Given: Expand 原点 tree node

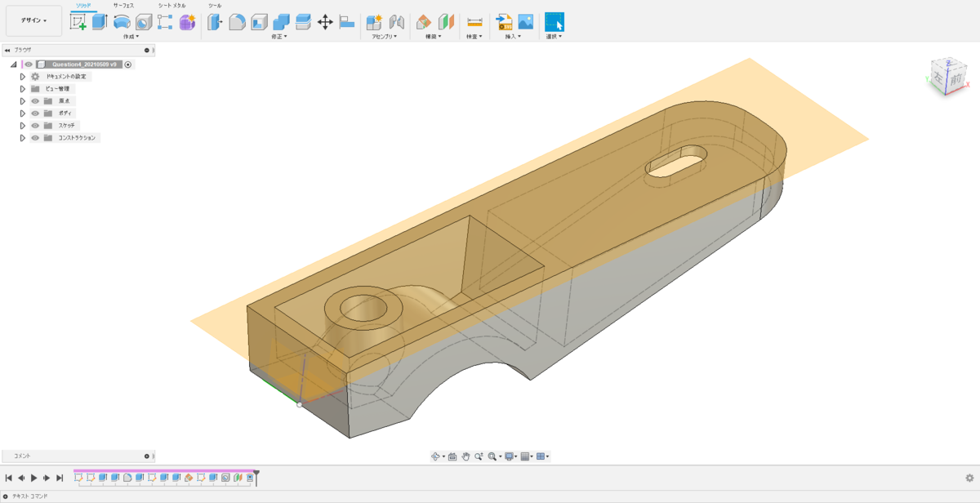Looking at the screenshot, I should pyautogui.click(x=23, y=101).
